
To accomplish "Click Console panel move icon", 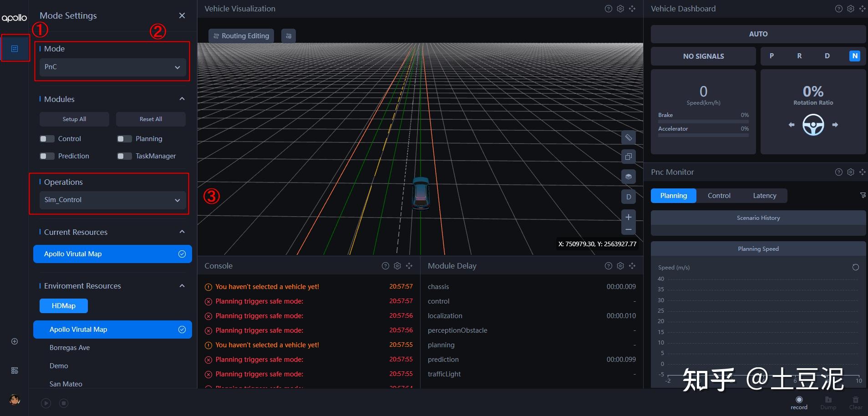I will [x=409, y=266].
